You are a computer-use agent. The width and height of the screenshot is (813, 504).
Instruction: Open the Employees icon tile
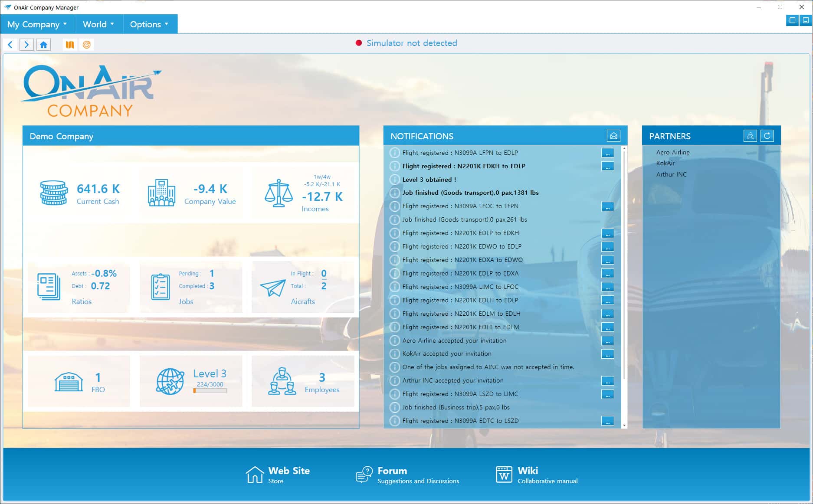282,381
